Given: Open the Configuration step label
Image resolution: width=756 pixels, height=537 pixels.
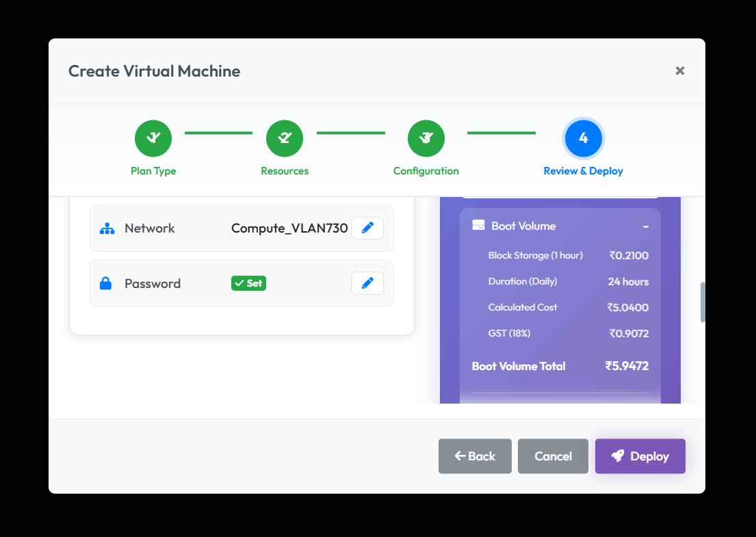Looking at the screenshot, I should coord(426,171).
